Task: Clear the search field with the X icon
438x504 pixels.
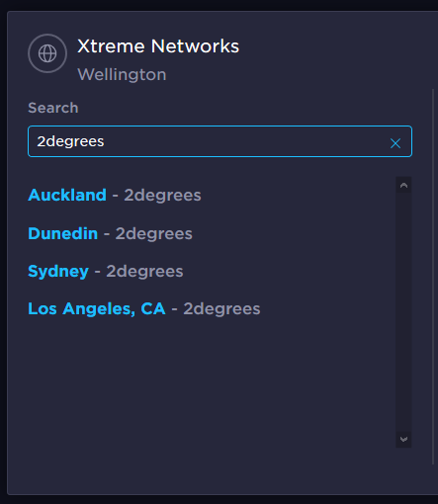Action: click(x=395, y=143)
